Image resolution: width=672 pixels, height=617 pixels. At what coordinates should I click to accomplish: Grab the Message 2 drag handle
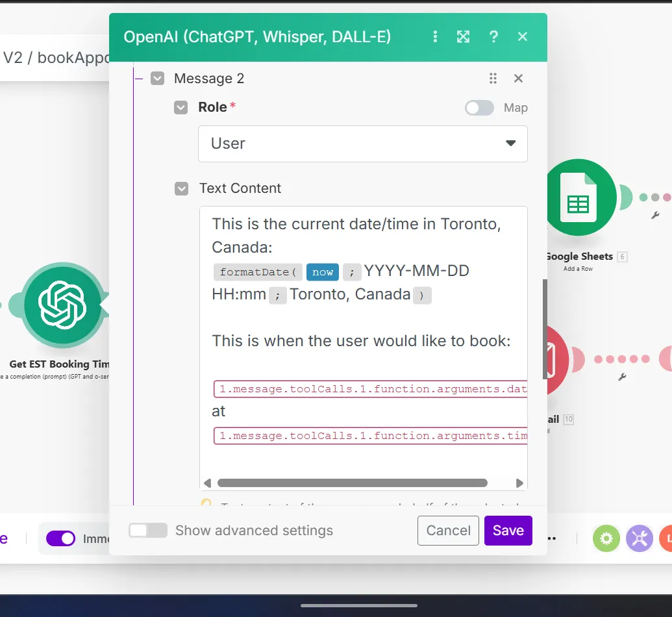[493, 78]
